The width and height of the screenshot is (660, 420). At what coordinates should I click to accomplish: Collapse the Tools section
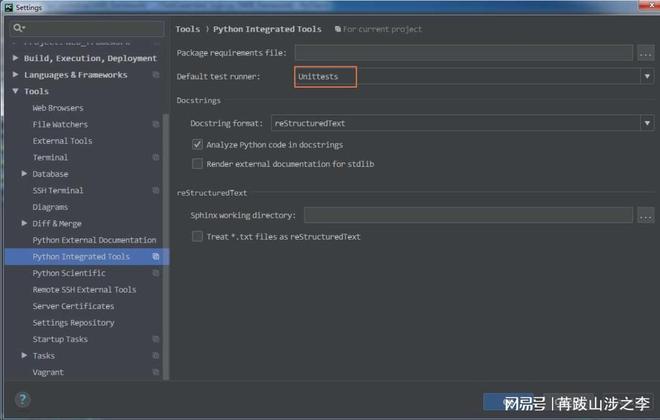(16, 91)
